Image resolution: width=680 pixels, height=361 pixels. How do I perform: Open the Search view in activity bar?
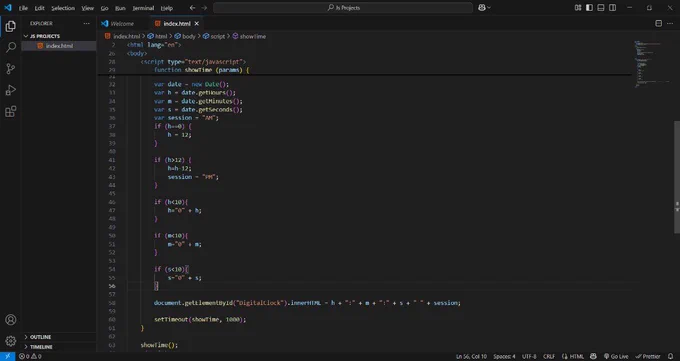pos(10,47)
